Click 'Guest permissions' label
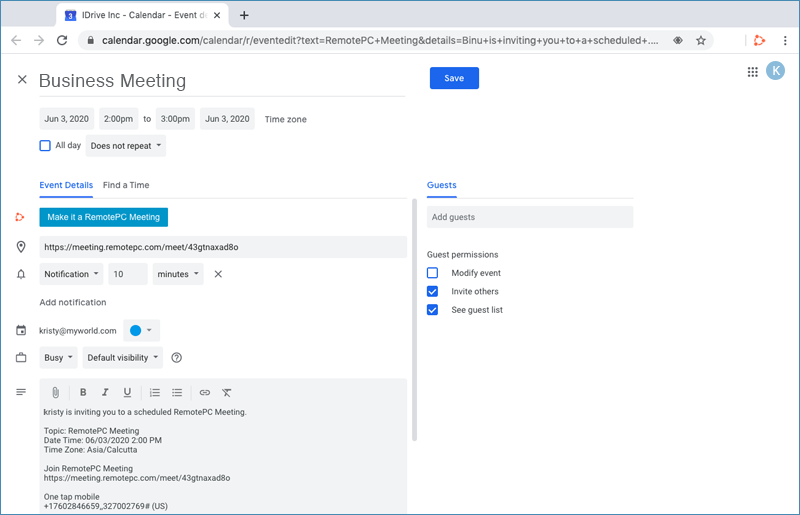Viewport: 800px width, 515px height. coord(463,255)
